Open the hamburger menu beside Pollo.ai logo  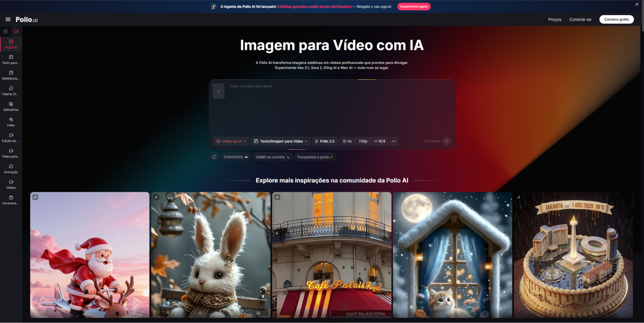[x=8, y=20]
